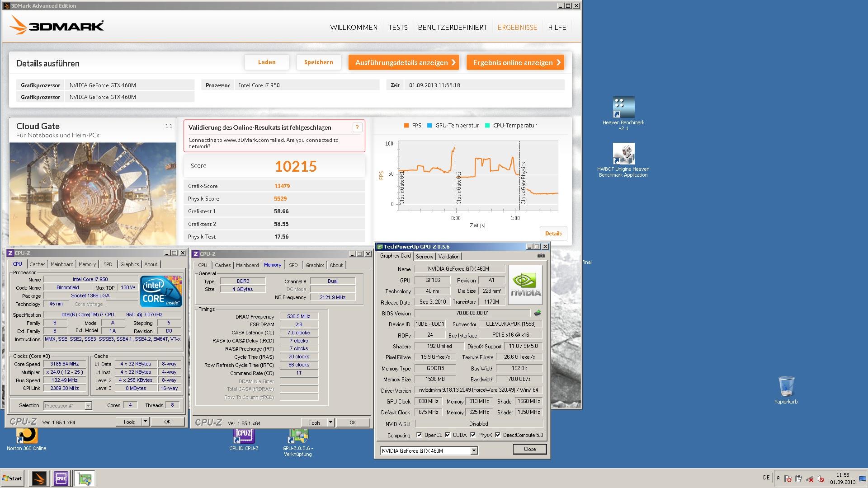Open the Windows Start menu
Viewport: 868px width, 488px height.
13,478
